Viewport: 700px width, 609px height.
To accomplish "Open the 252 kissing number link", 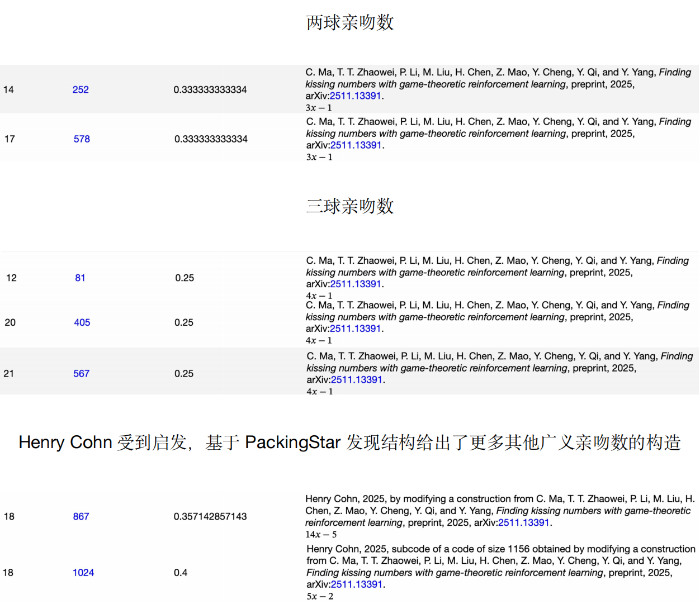I will click(81, 89).
